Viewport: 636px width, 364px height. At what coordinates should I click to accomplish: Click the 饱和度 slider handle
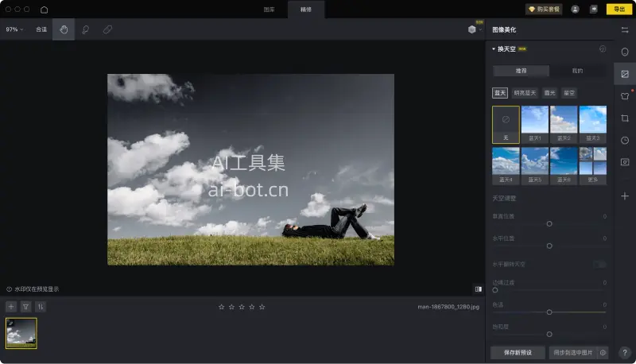click(549, 335)
